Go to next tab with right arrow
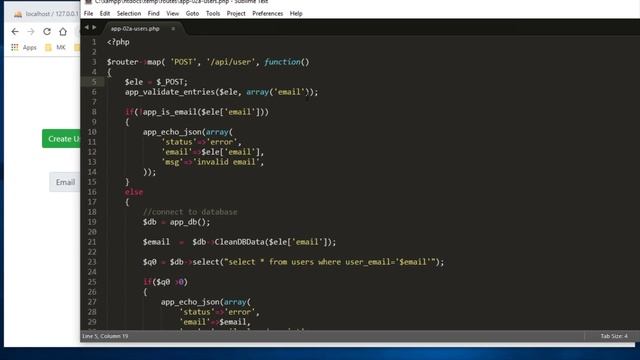640x360 pixels. (x=94, y=27)
